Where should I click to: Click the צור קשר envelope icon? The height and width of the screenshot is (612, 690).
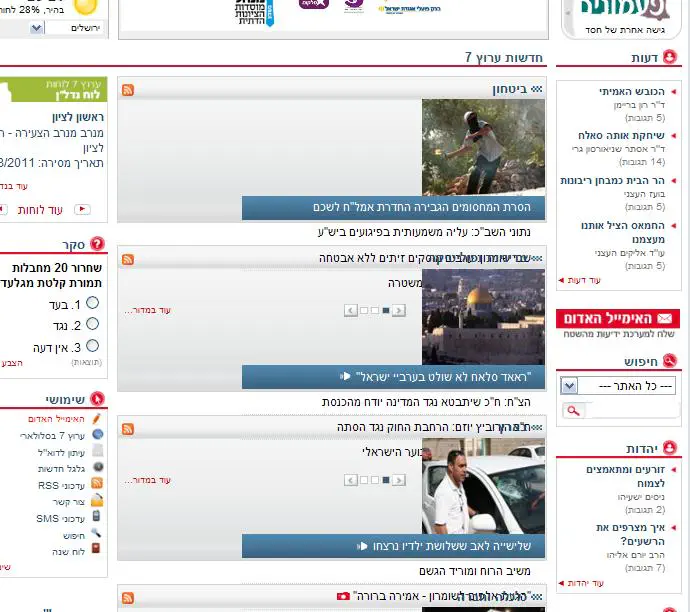tap(96, 501)
